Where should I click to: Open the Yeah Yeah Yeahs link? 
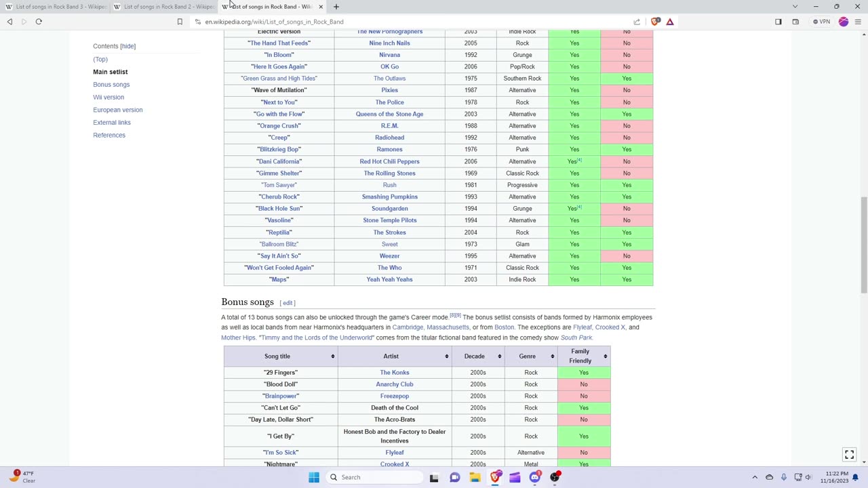coord(389,279)
